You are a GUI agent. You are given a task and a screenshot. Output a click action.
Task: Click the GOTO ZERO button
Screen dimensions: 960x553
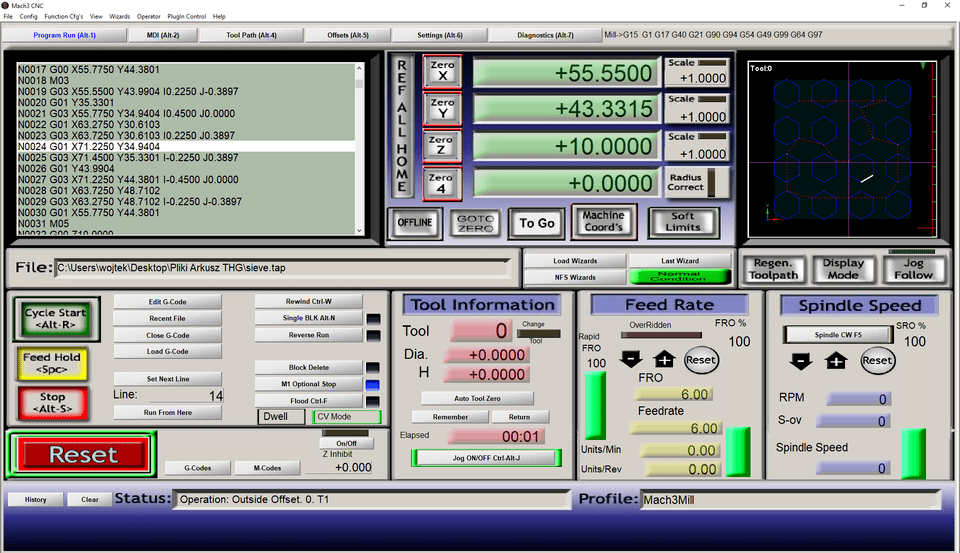[475, 224]
